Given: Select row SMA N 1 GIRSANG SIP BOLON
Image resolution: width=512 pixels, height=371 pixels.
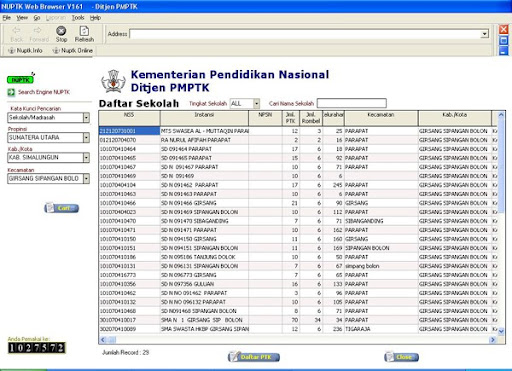Looking at the screenshot, I should pos(298,320).
